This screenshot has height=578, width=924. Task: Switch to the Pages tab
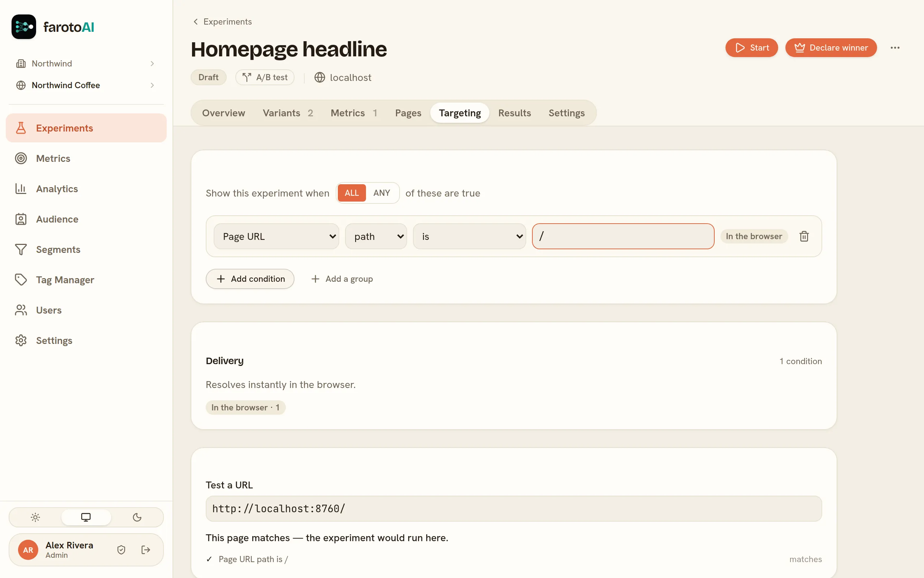(408, 113)
